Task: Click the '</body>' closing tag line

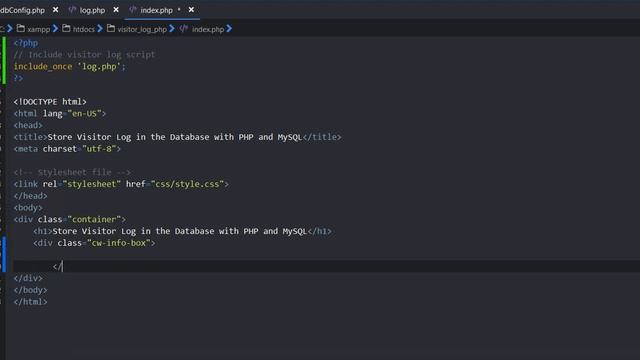Action: tap(31, 290)
